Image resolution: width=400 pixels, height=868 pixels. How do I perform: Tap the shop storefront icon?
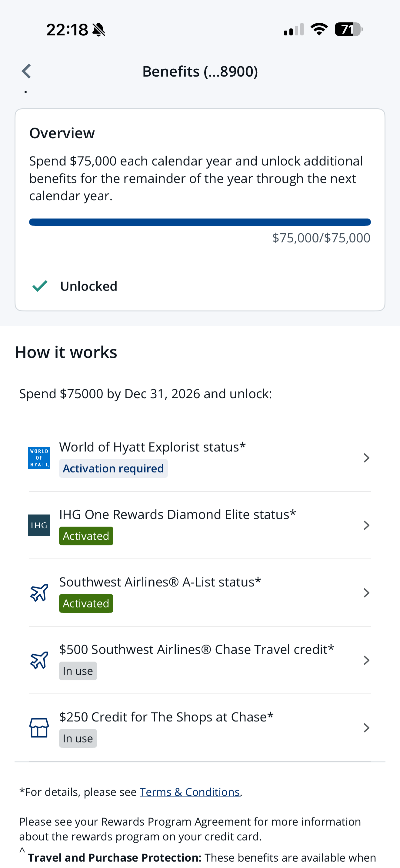[39, 728]
